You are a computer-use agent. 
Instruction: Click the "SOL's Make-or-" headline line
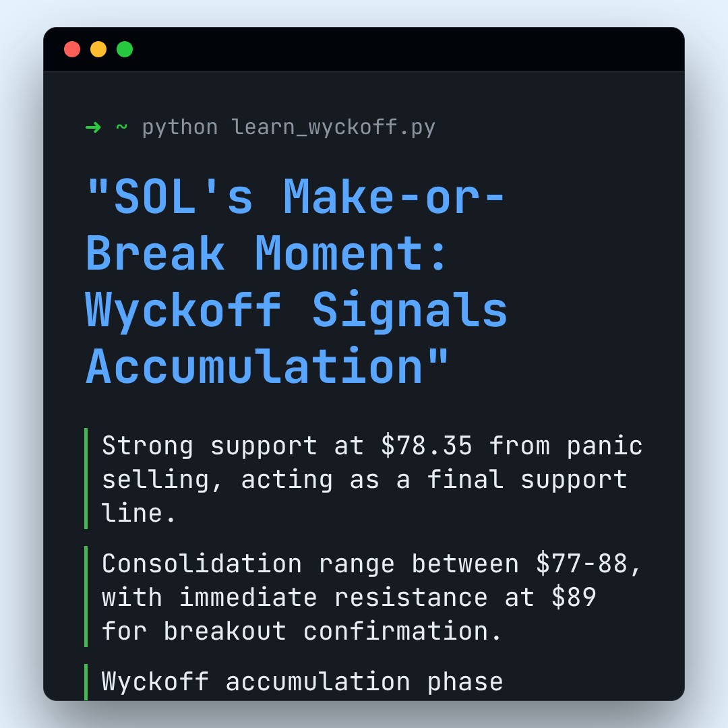coord(295,197)
